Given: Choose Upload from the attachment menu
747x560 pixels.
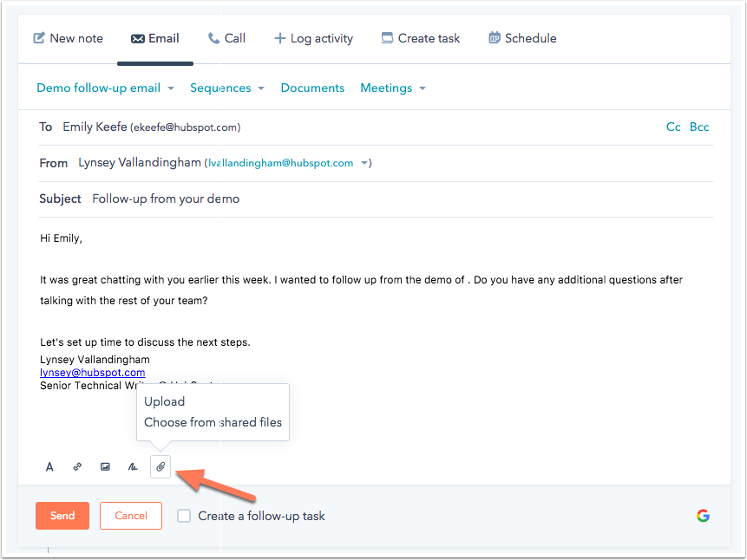Looking at the screenshot, I should [x=164, y=401].
